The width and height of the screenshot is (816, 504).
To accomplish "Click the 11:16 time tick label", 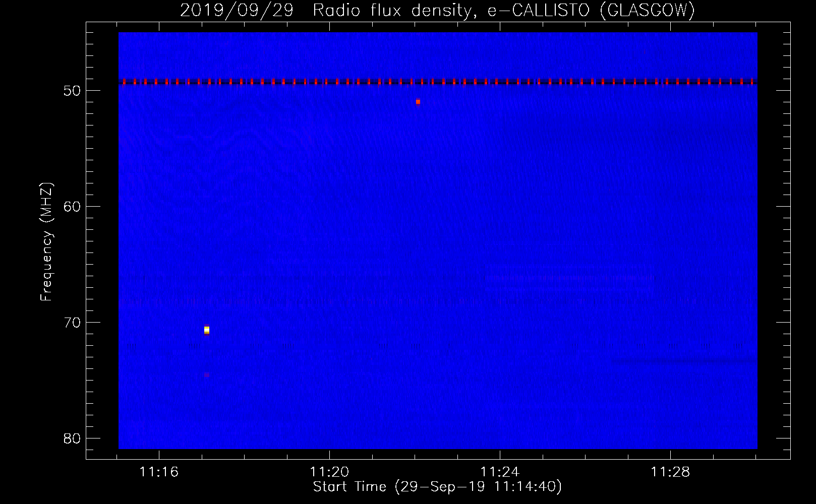I will tap(159, 472).
